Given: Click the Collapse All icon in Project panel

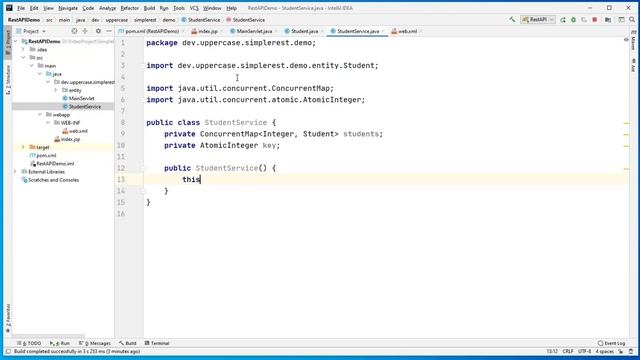Looking at the screenshot, I should [85, 31].
